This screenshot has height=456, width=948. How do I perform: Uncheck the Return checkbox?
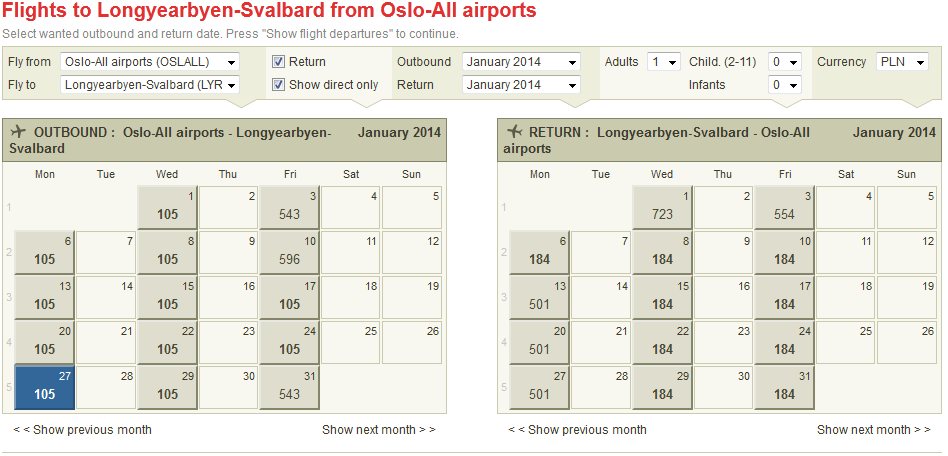278,62
